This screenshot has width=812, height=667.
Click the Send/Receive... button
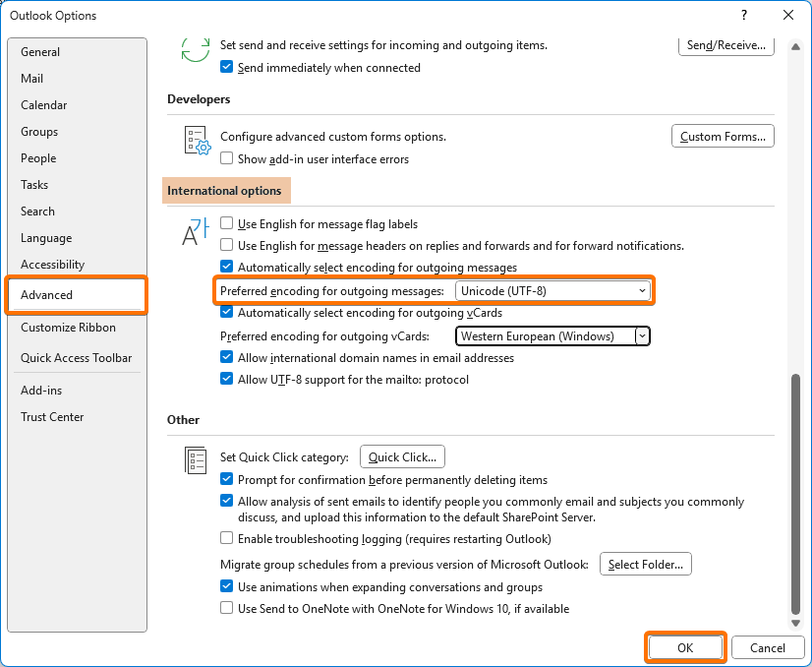(x=726, y=45)
